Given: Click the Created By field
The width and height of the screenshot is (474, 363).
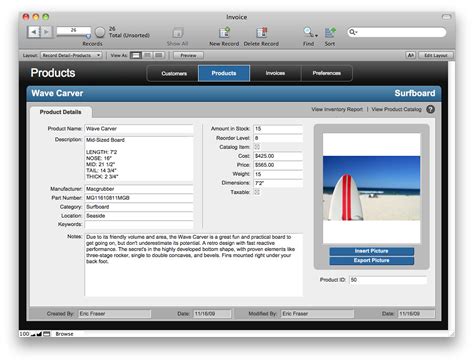Looking at the screenshot, I should 114,314.
